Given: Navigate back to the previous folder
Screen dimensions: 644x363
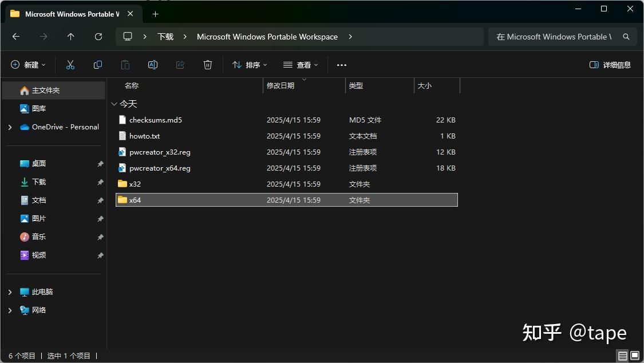Looking at the screenshot, I should (x=16, y=36).
